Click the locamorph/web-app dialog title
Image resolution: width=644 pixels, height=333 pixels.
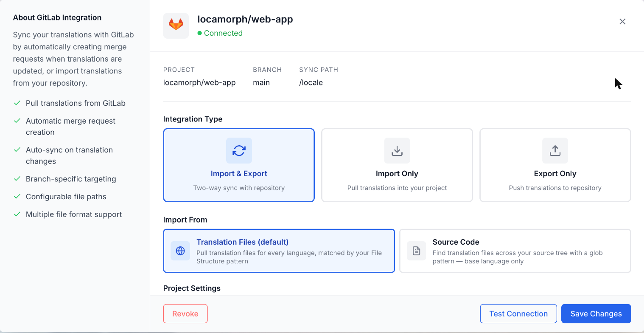coord(245,19)
